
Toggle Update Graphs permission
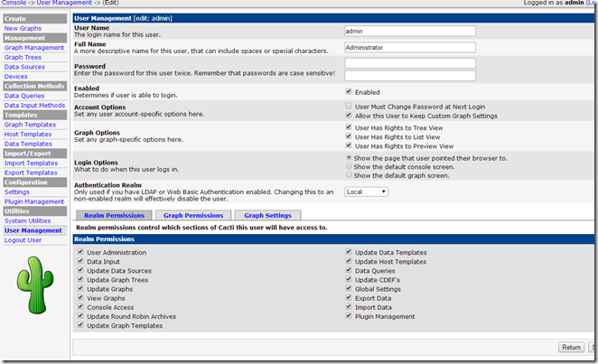tap(80, 288)
